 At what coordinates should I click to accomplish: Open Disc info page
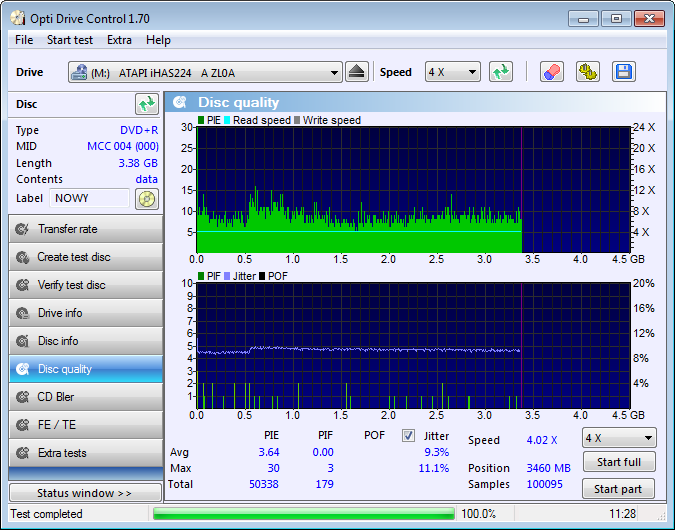[x=86, y=341]
